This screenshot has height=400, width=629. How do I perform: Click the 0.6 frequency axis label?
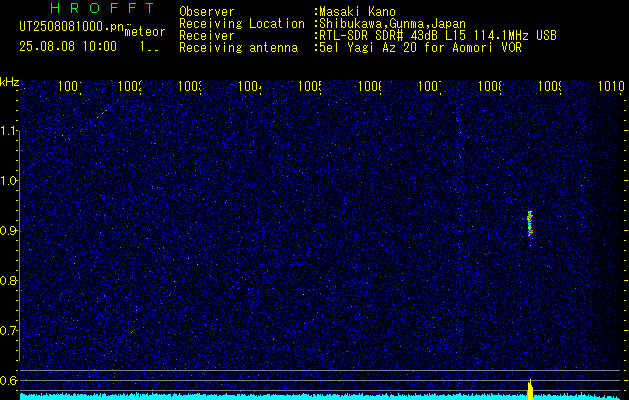click(x=9, y=380)
